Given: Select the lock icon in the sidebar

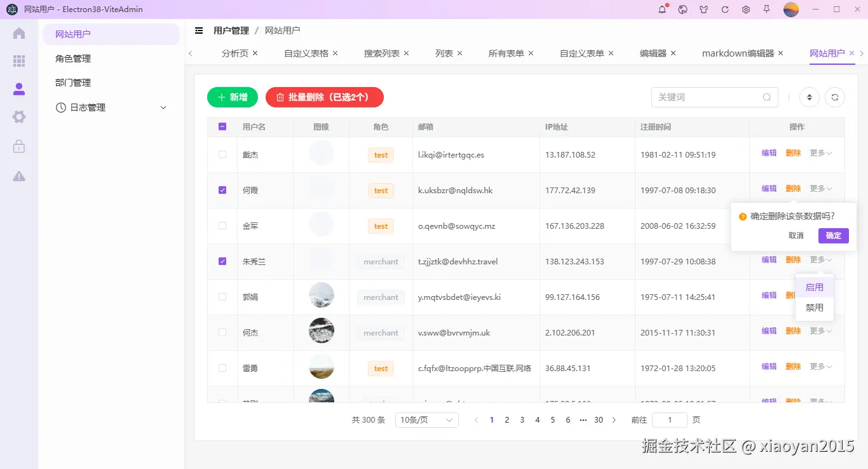Looking at the screenshot, I should [18, 145].
